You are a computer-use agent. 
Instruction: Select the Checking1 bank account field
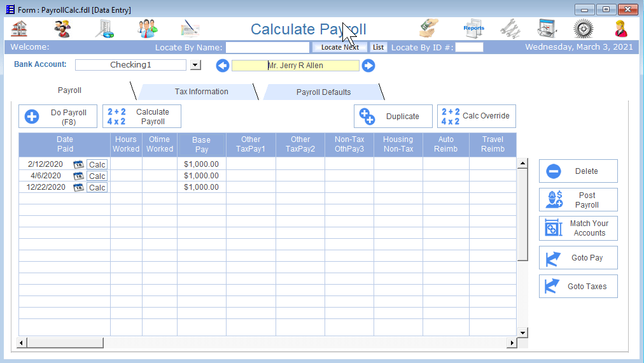tap(130, 65)
